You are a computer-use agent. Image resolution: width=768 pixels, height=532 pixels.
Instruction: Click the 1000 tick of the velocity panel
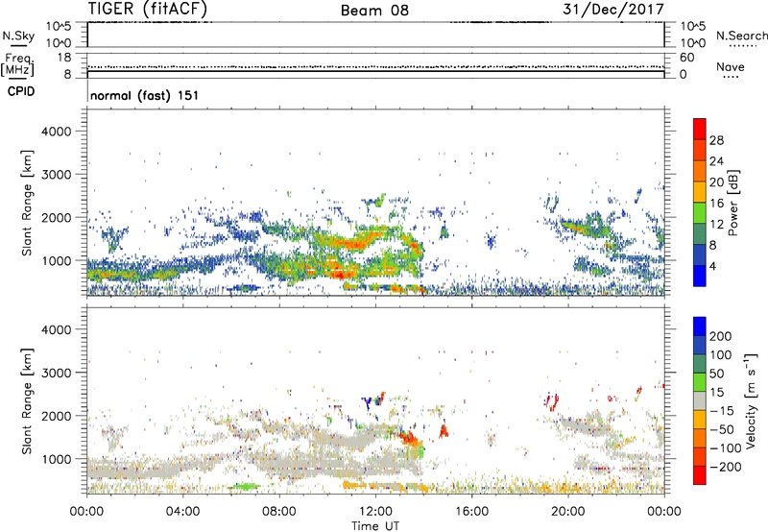coord(57,459)
